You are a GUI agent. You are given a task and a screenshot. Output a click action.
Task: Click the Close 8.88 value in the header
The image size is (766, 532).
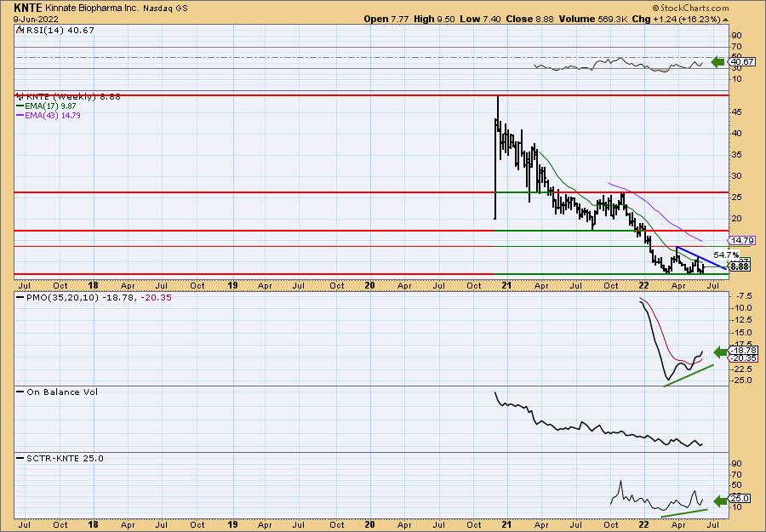529,19
